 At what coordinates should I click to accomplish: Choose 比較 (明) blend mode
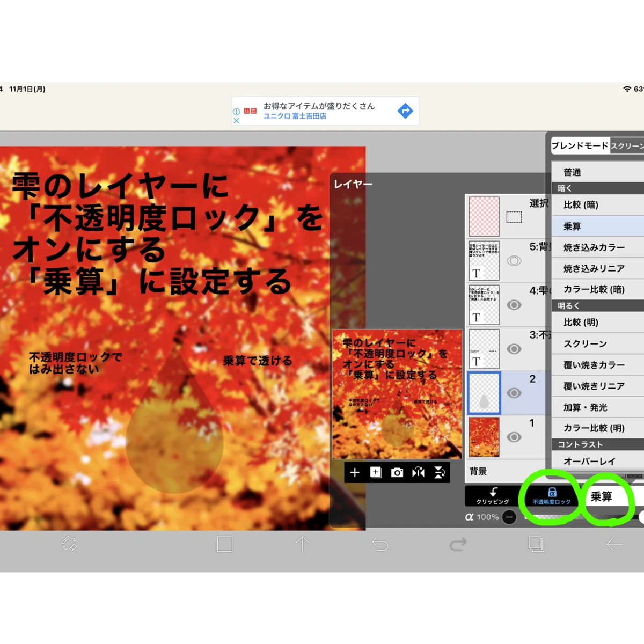coord(598,322)
